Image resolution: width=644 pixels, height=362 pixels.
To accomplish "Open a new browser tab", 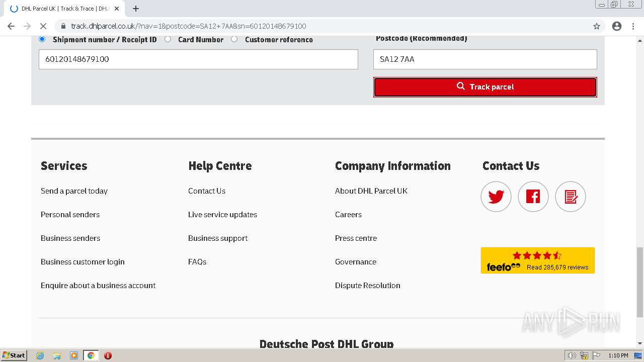I will (x=136, y=9).
